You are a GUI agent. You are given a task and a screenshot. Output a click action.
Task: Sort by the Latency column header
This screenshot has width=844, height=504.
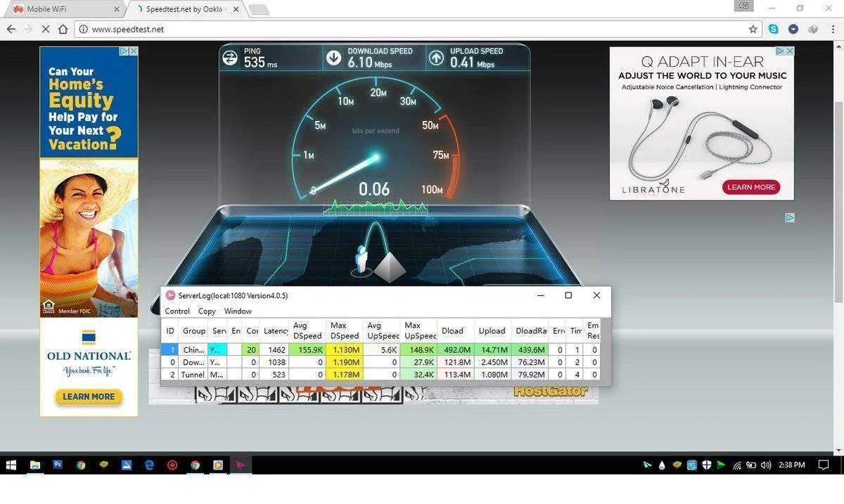[x=276, y=330]
